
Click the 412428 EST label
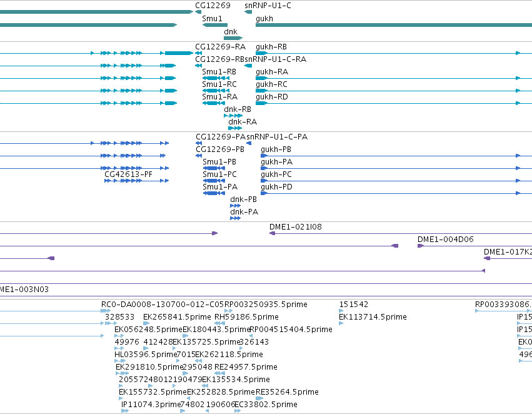pyautogui.click(x=158, y=342)
